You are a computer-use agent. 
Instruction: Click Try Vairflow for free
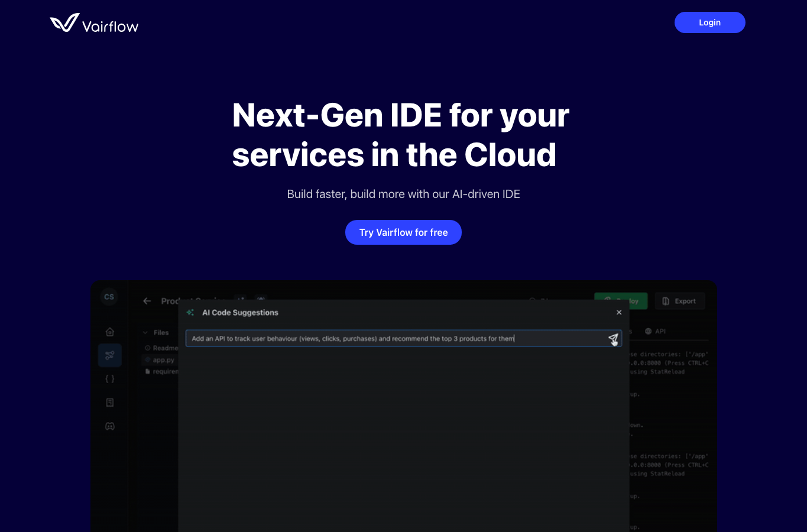pyautogui.click(x=403, y=232)
